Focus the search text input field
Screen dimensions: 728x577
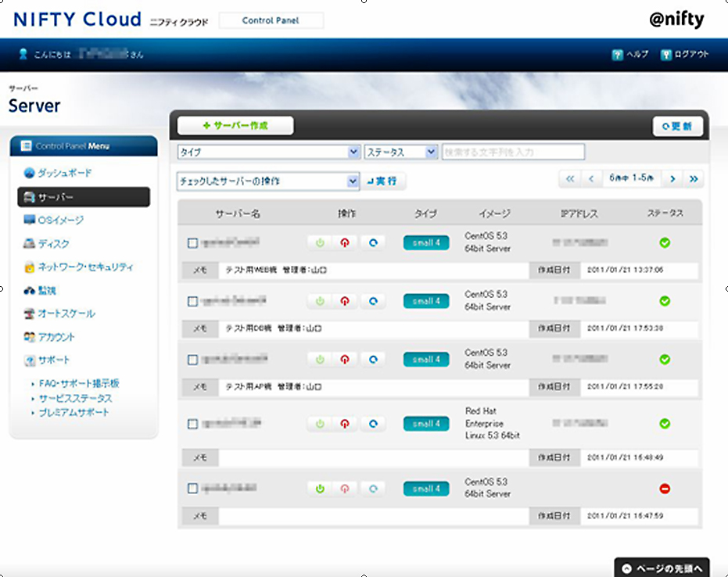coord(513,152)
